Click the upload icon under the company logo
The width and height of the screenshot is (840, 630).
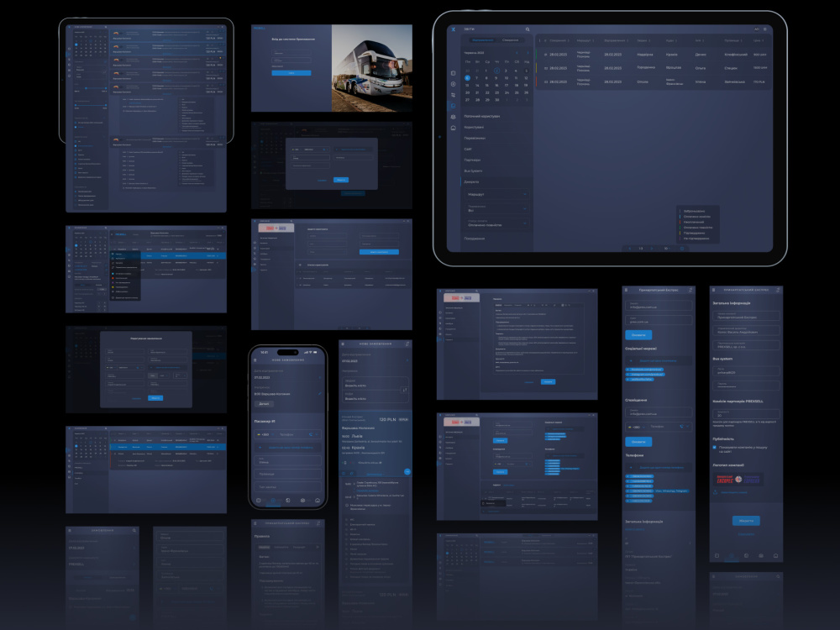click(715, 491)
